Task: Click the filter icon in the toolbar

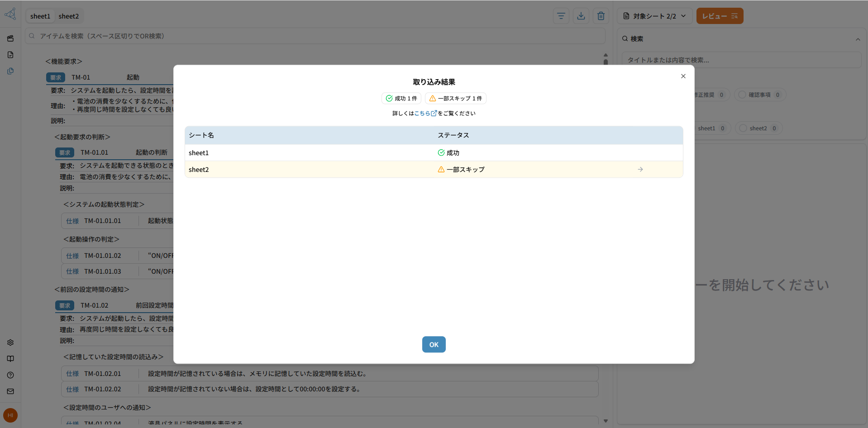Action: [x=561, y=16]
